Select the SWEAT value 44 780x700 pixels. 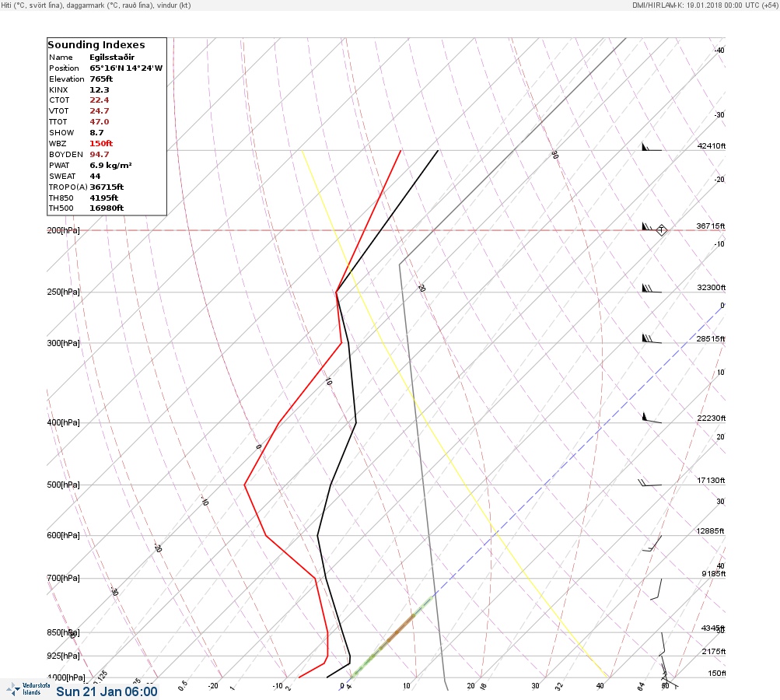coord(95,176)
